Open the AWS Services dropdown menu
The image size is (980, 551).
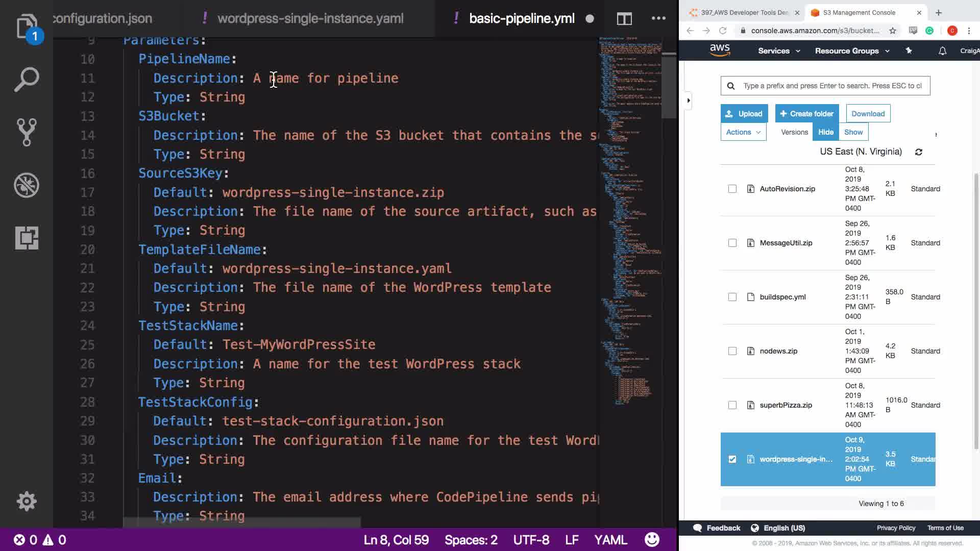click(779, 51)
